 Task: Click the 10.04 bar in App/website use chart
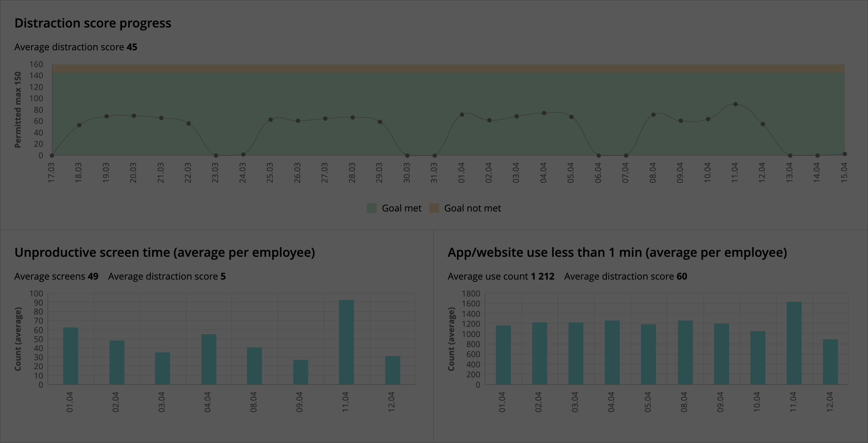tap(758, 358)
